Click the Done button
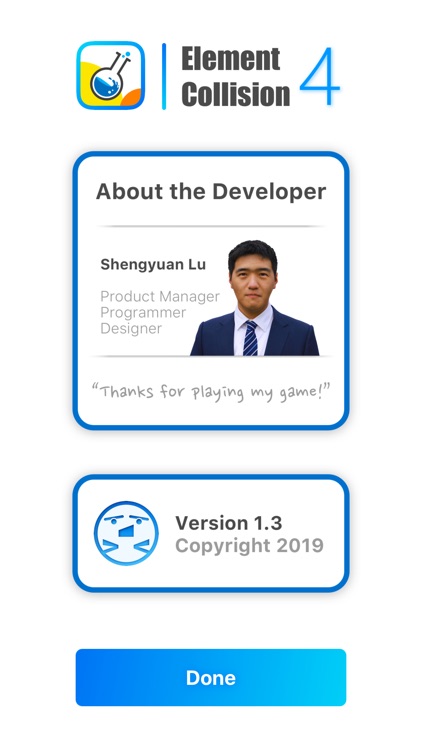 (211, 677)
